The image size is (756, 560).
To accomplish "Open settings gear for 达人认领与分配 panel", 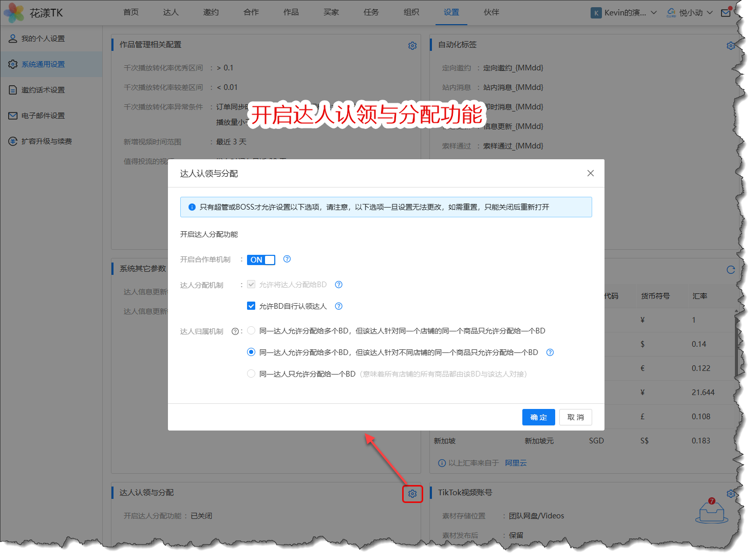I will coord(412,494).
